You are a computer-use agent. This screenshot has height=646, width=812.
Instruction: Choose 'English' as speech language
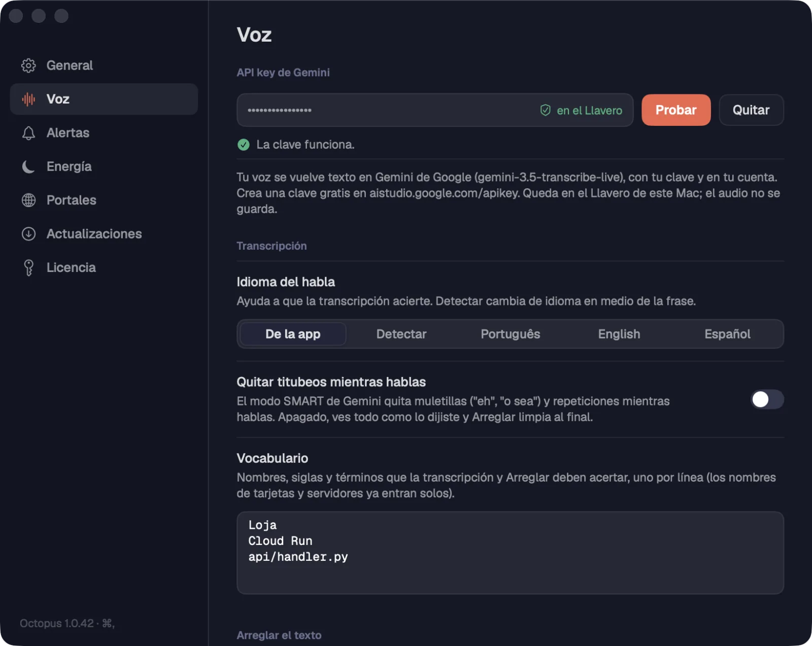[619, 334]
